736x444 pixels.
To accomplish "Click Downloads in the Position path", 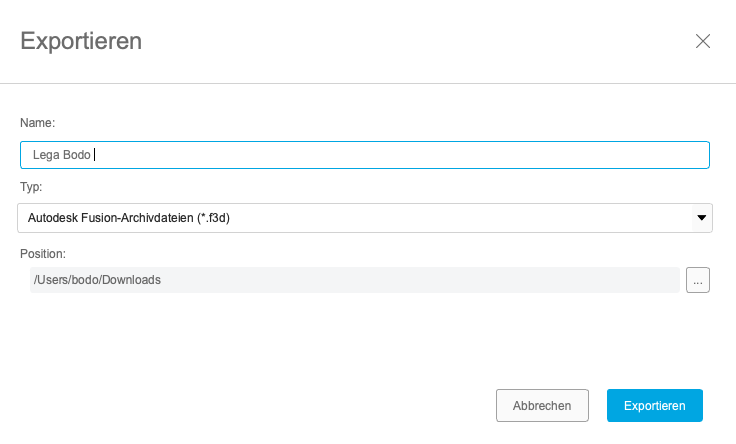I will coord(133,280).
